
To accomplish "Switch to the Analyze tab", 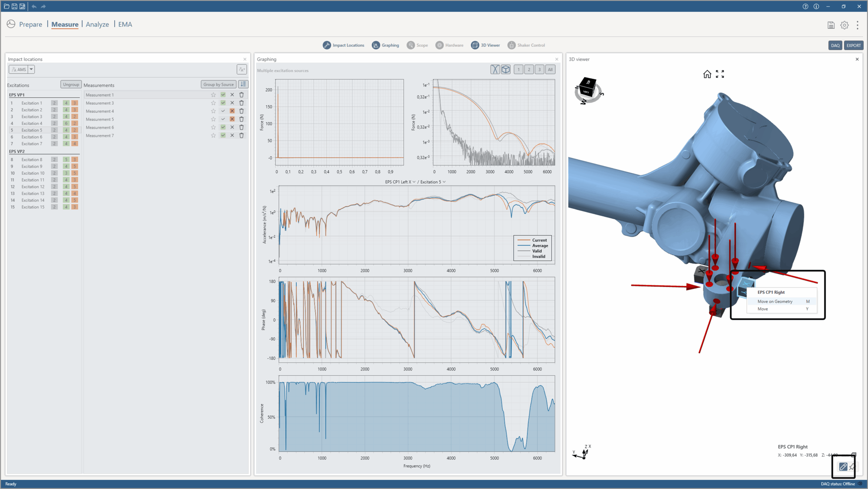I will pos(97,24).
